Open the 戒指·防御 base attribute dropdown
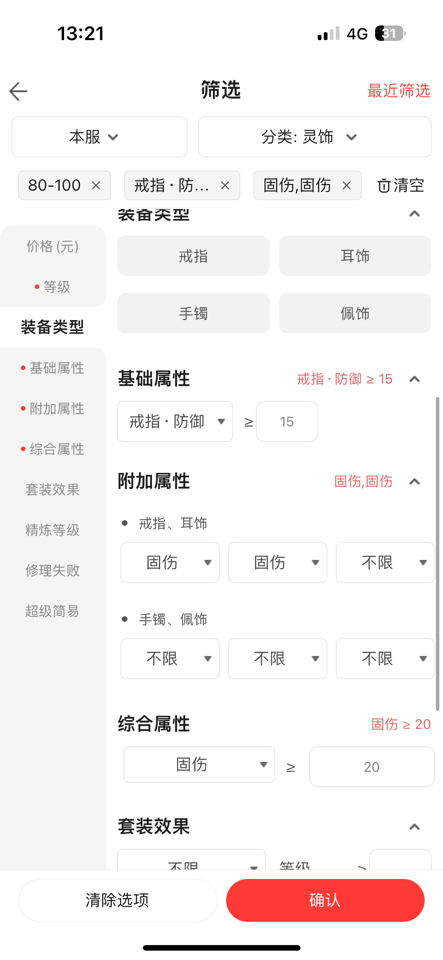443x960 pixels. (175, 421)
